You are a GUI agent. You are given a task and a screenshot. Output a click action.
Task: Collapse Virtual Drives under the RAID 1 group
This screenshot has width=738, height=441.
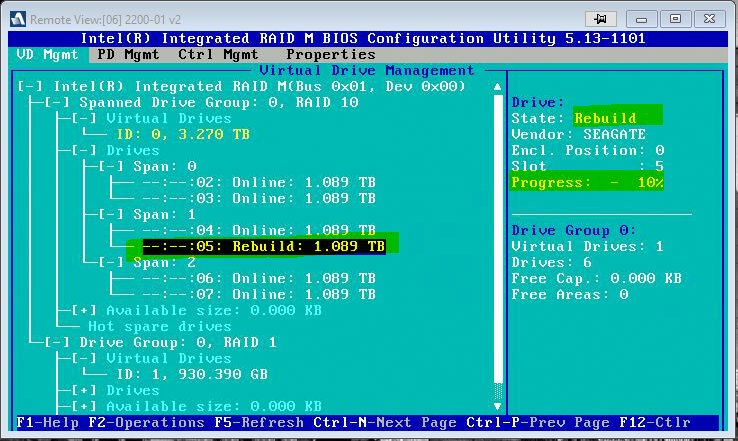[84, 359]
